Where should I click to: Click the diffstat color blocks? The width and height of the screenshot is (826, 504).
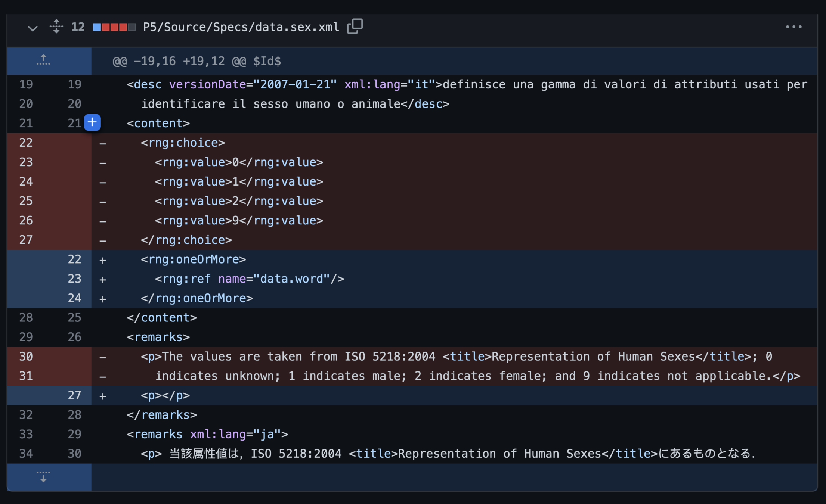click(x=114, y=27)
